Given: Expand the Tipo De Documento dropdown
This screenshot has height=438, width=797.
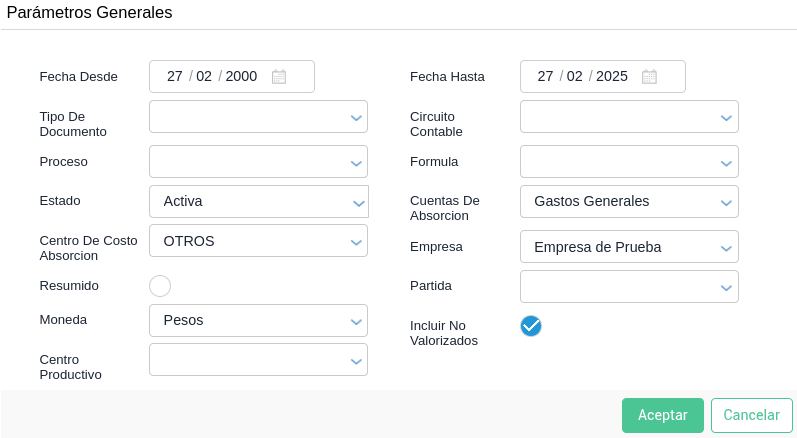Looking at the screenshot, I should click(x=258, y=117).
